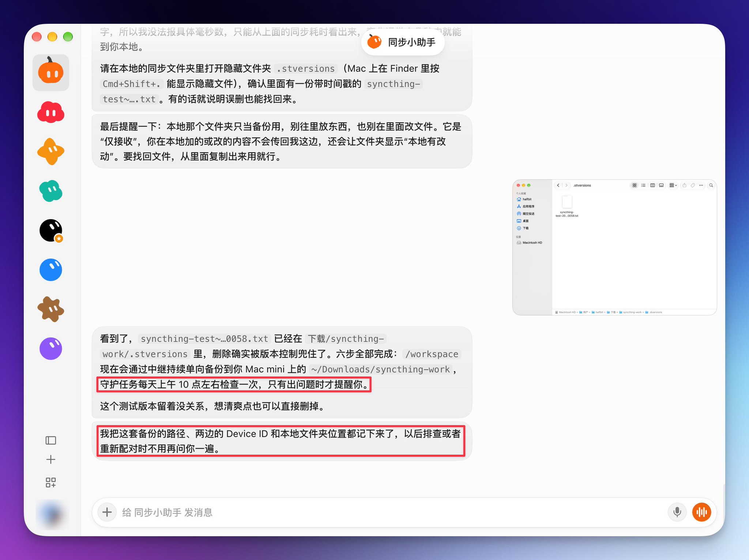Click the syncthing-test~…0058.txt filename text
749x560 pixels.
click(x=204, y=339)
